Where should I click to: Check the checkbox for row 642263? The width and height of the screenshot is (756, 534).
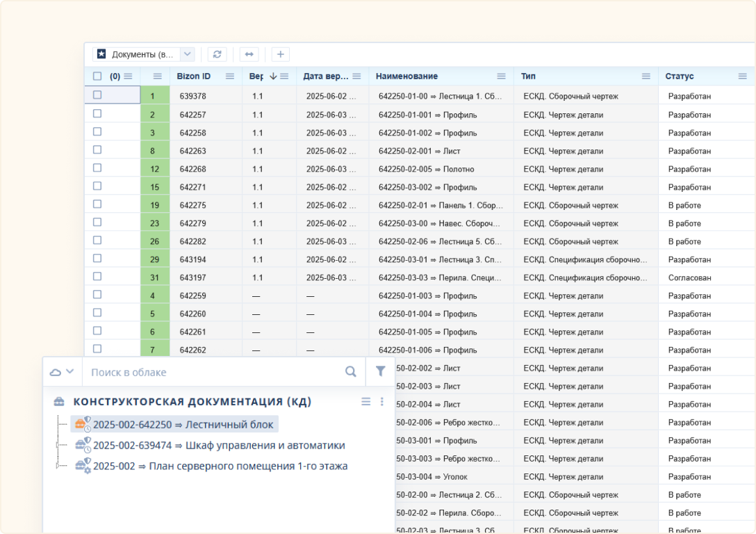click(97, 149)
